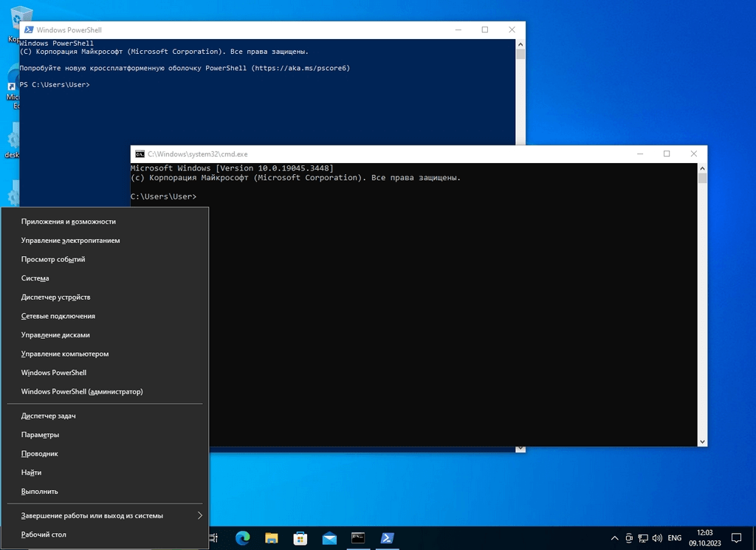This screenshot has width=756, height=550.
Task: Show hidden tray icons chevron
Action: [614, 538]
